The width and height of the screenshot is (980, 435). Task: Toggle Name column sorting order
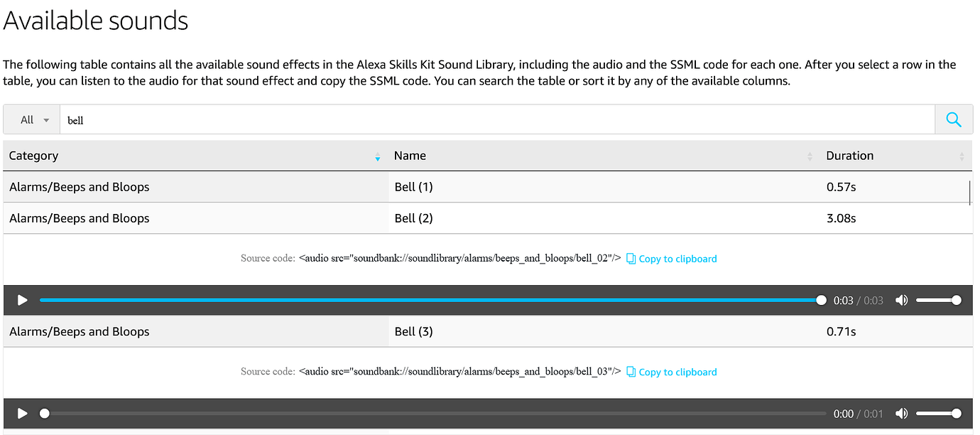click(x=809, y=156)
